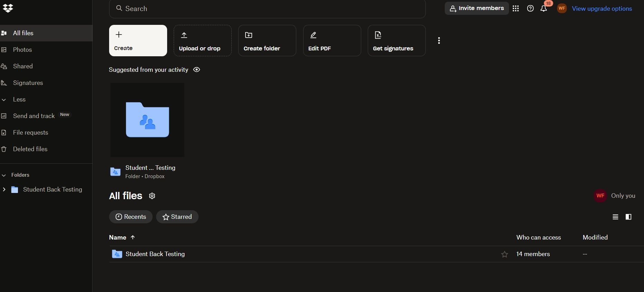Image resolution: width=644 pixels, height=292 pixels.
Task: Open the notifications bell icon
Action: [x=544, y=9]
